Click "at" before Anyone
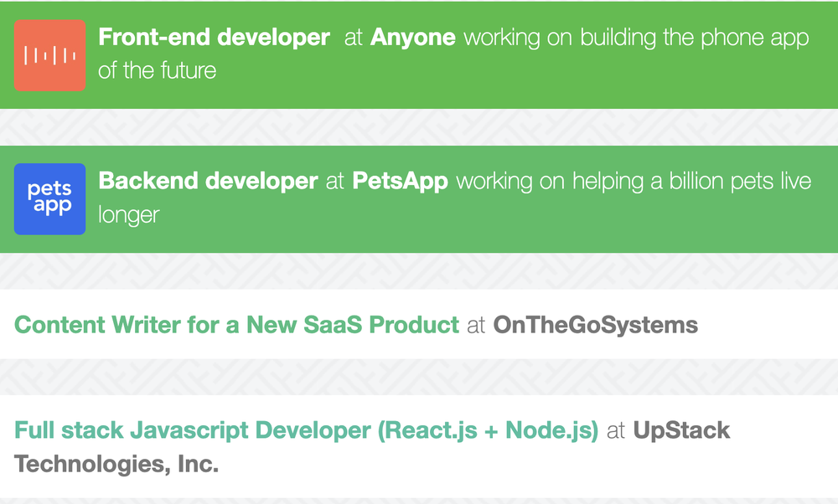The image size is (838, 504). click(x=353, y=38)
